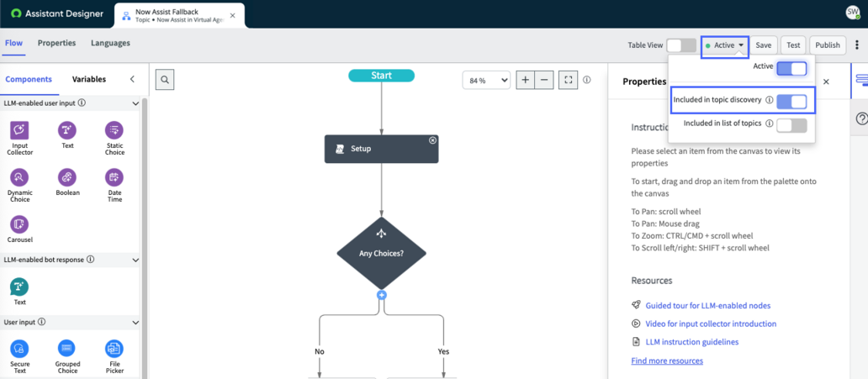Click the components palette vertical scrollbar

click(145, 238)
